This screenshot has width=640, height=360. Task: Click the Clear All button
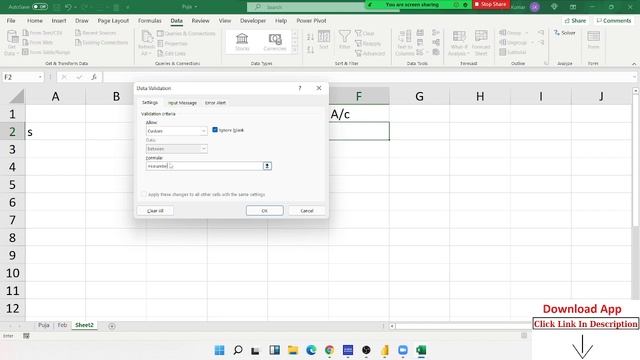155,211
